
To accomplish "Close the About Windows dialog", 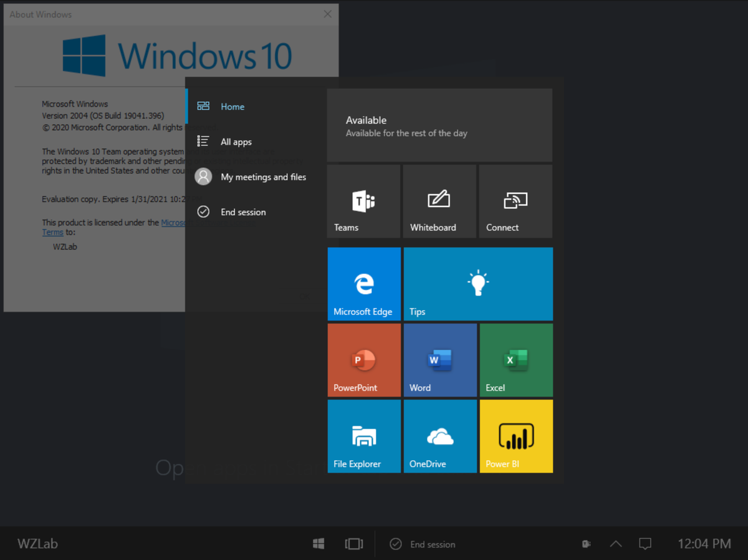I will click(x=328, y=14).
